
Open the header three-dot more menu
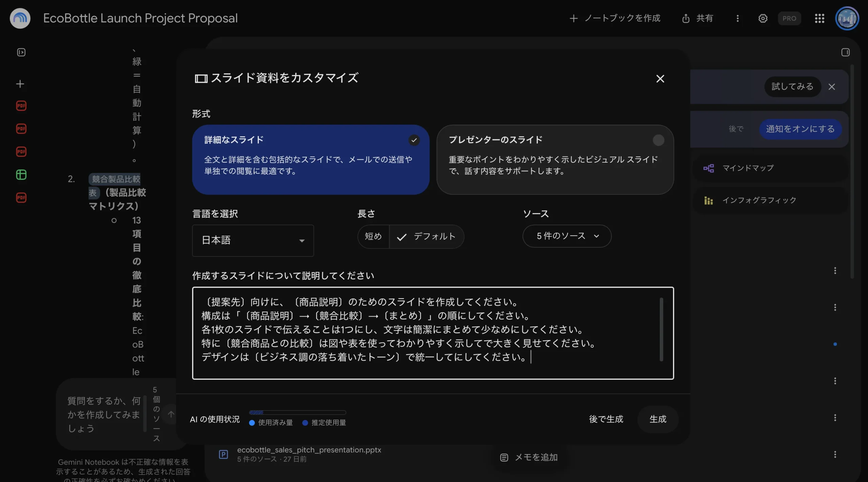(x=737, y=18)
